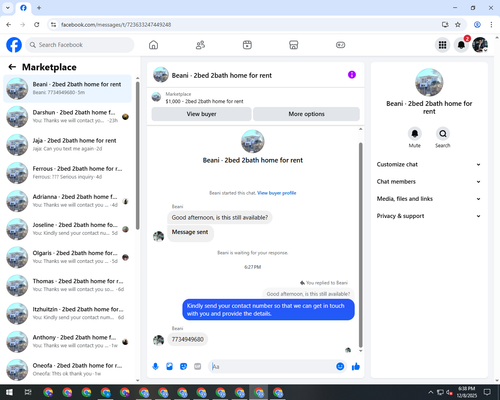
Task: Open the Adrianna conversation
Action: (67, 201)
